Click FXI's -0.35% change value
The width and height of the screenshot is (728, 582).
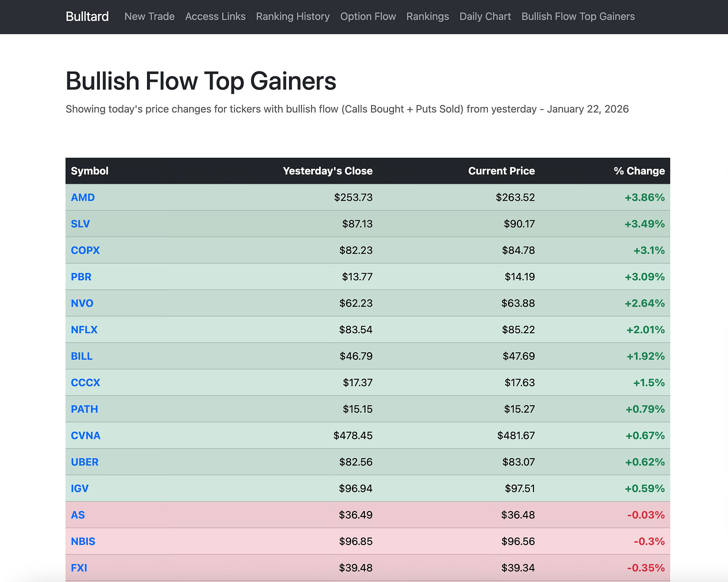(646, 568)
